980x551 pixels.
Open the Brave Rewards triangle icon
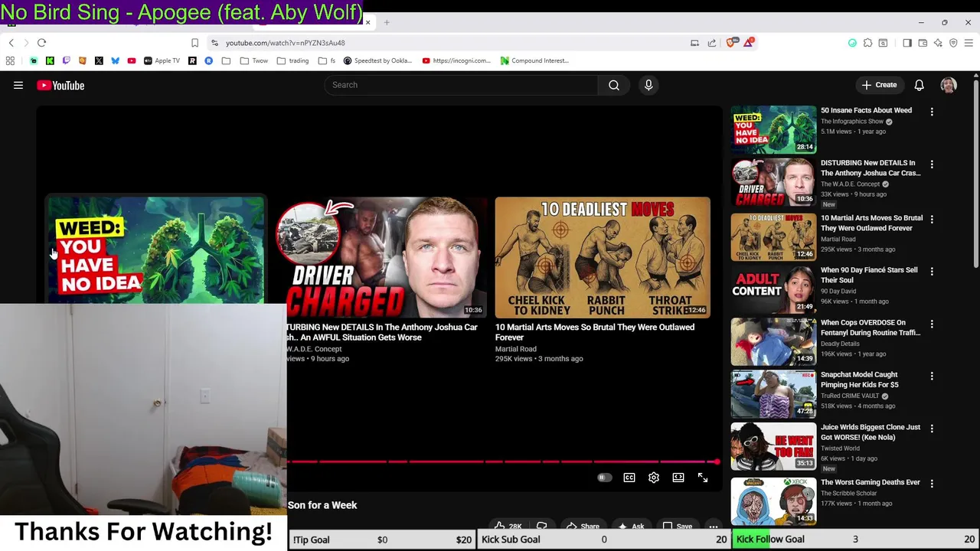(748, 43)
